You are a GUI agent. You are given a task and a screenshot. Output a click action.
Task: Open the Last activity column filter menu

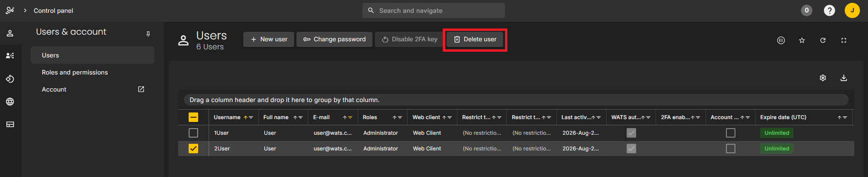click(x=599, y=118)
